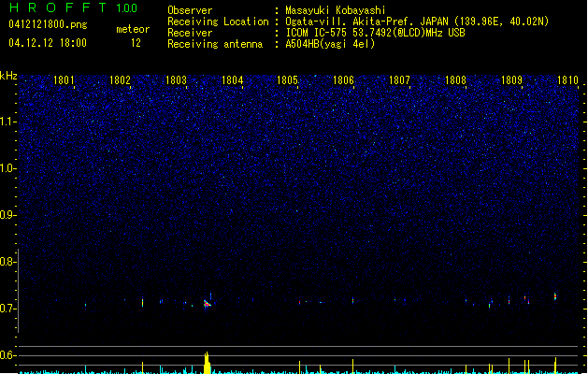This screenshot has width=588, height=374.
Task: Click the HROFFT 1.0.0 title text
Action: (73, 7)
